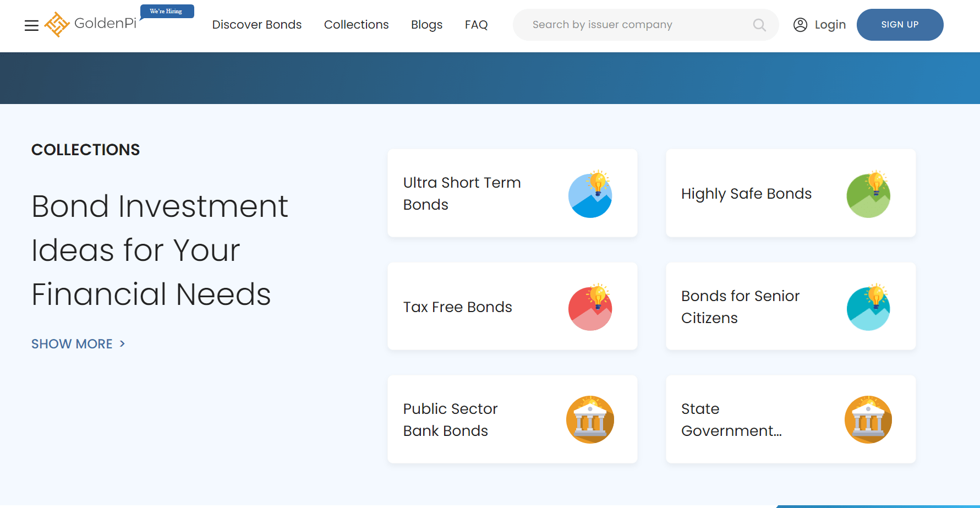The width and height of the screenshot is (980, 508).
Task: Open the Login link
Action: (830, 25)
